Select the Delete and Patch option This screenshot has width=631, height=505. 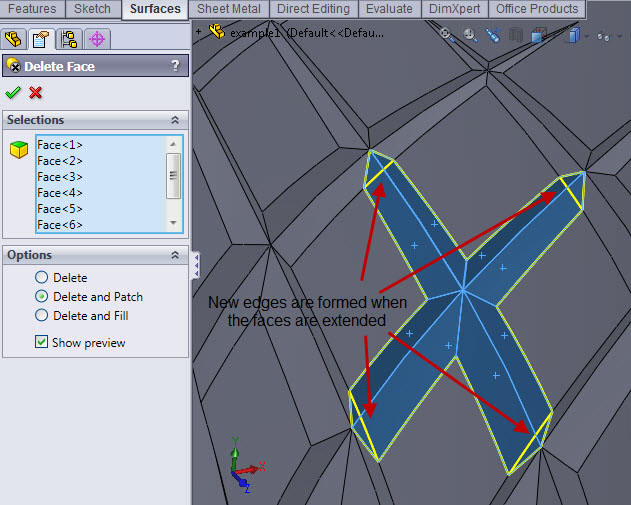(x=41, y=296)
